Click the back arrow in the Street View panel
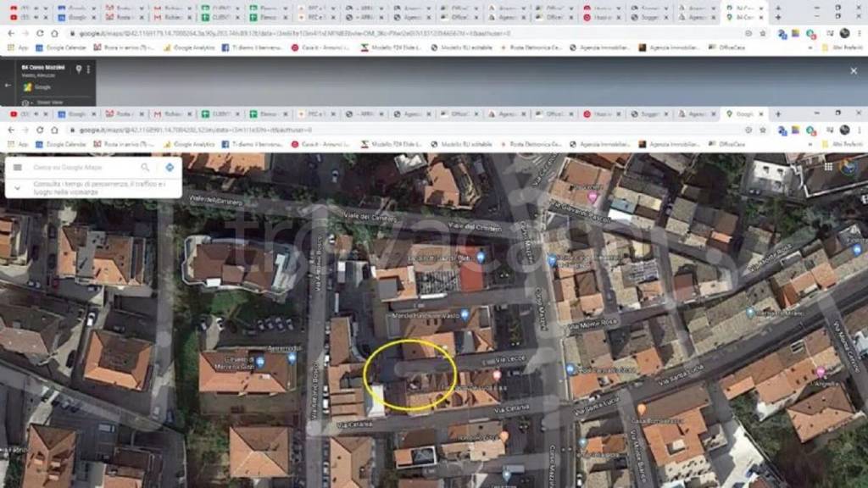 click(8, 86)
